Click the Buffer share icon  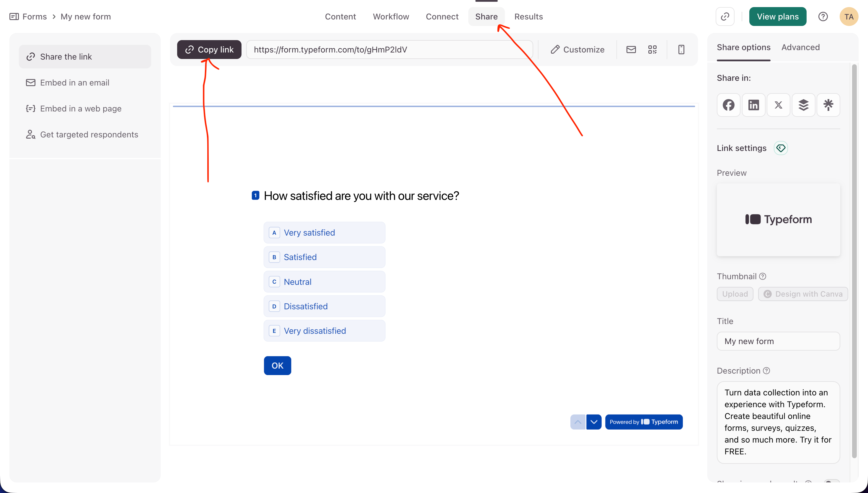[x=803, y=105]
